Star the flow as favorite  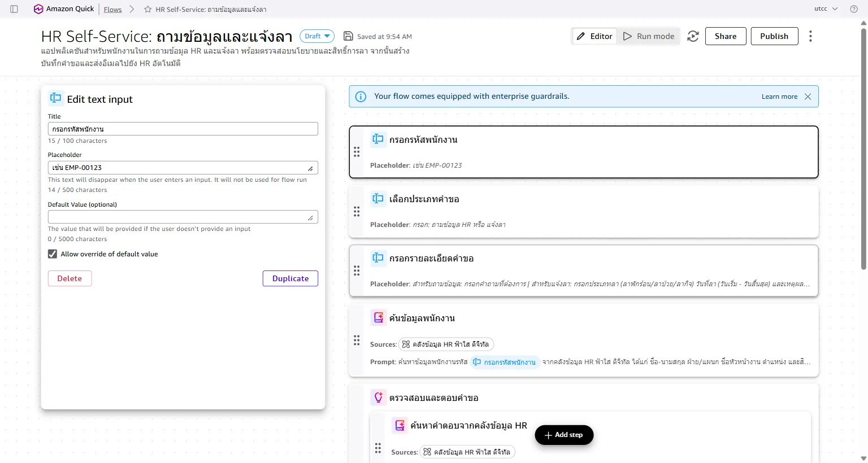coord(147,9)
